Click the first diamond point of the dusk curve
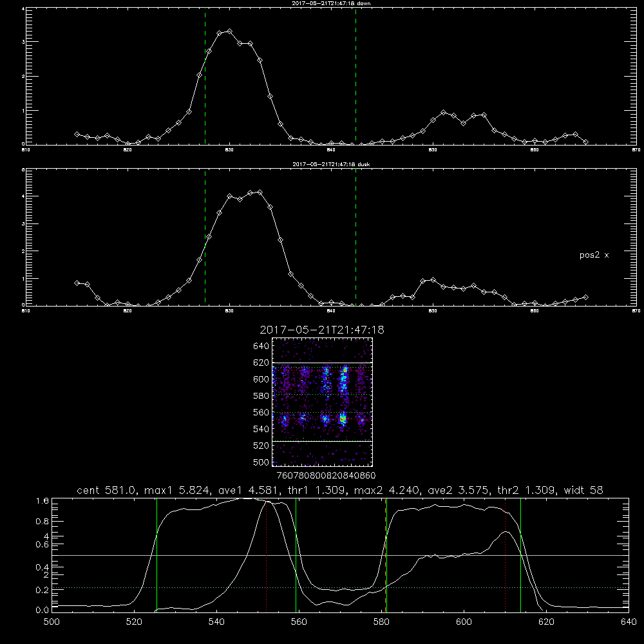This screenshot has height=644, width=644. [77, 283]
